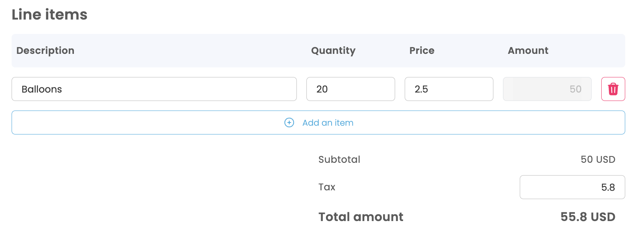Screen dimensions: 644x241
Task: Click the Price column header
Action: coord(421,51)
